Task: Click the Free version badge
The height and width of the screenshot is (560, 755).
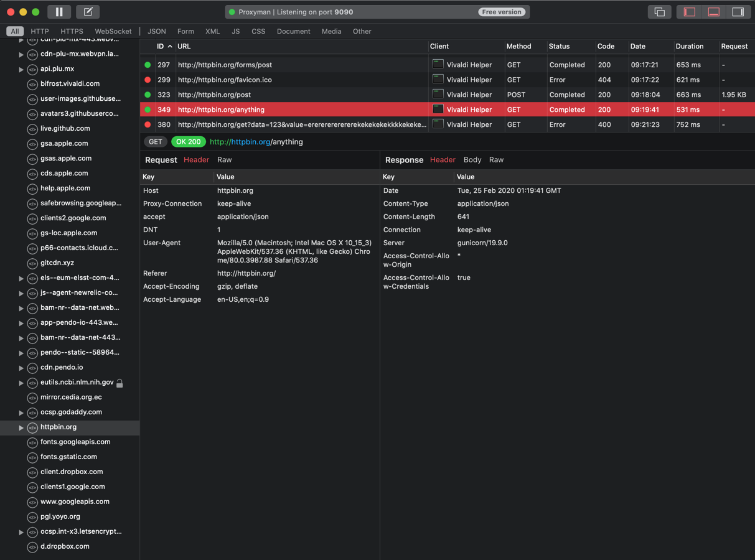Action: 502,12
